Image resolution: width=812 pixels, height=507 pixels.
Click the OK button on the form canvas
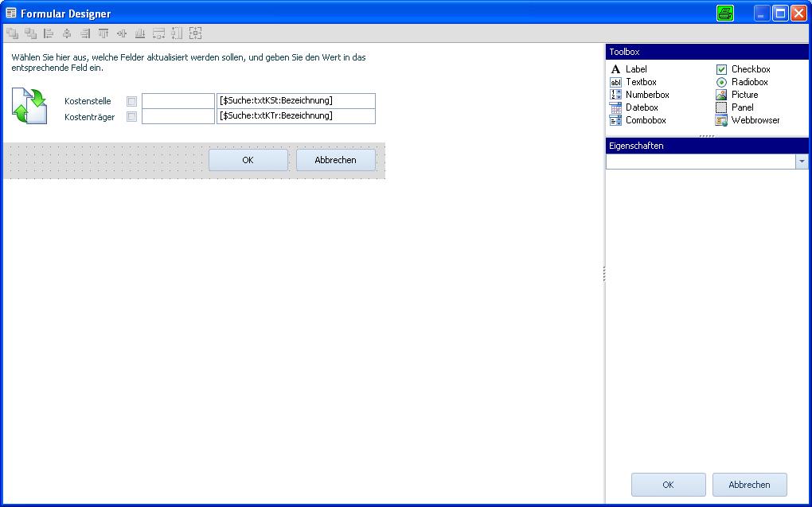248,160
